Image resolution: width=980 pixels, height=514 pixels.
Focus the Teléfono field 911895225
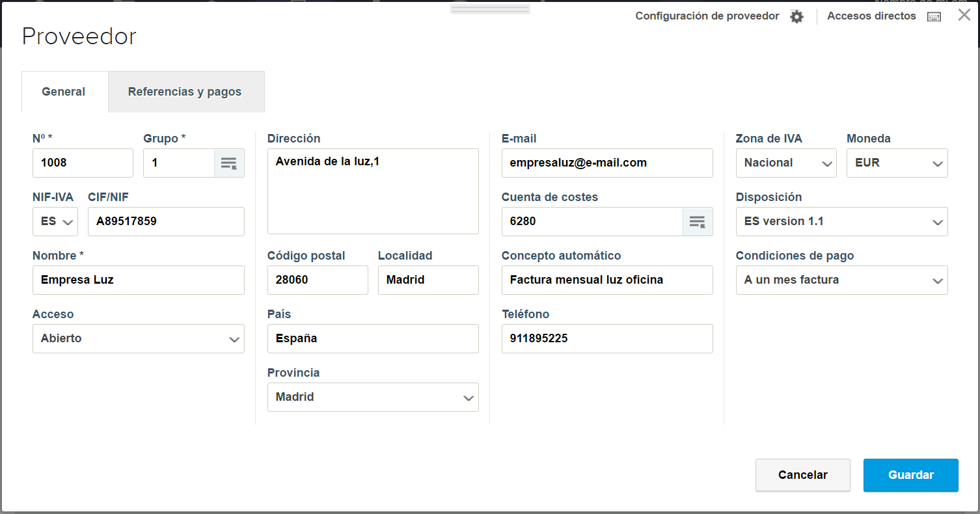pyautogui.click(x=607, y=339)
